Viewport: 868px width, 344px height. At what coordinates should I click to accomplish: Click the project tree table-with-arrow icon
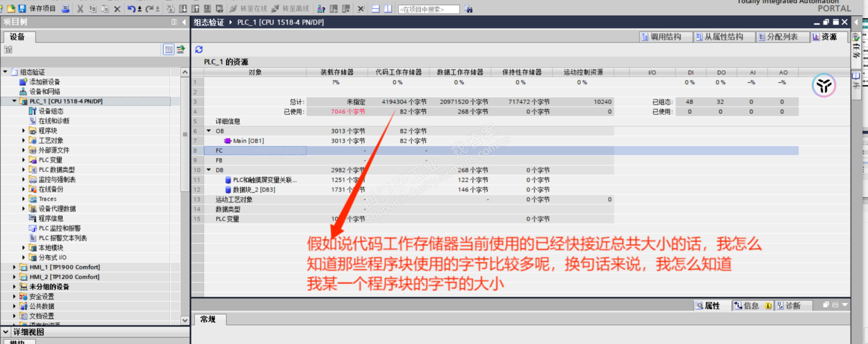pos(181,49)
